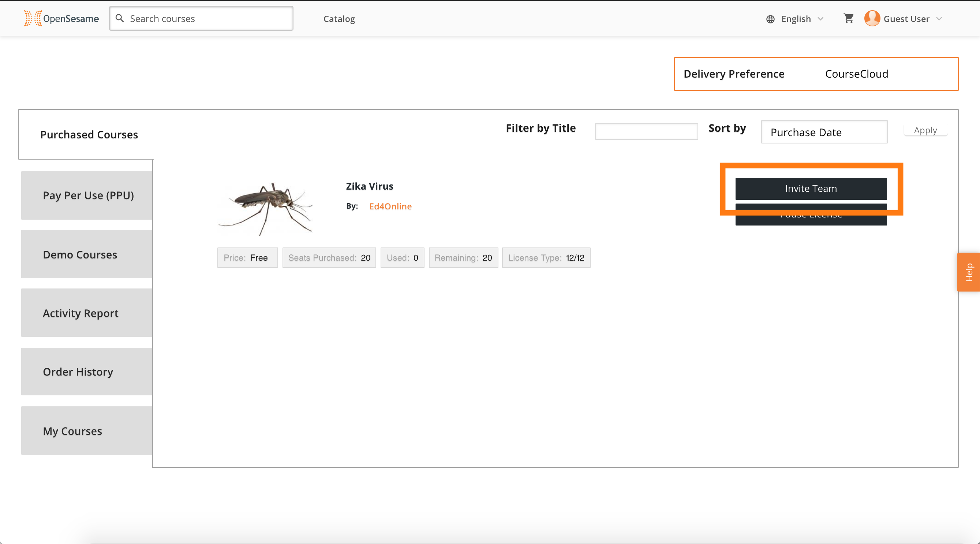The image size is (980, 544).
Task: Click the Invite Team button
Action: coord(811,189)
